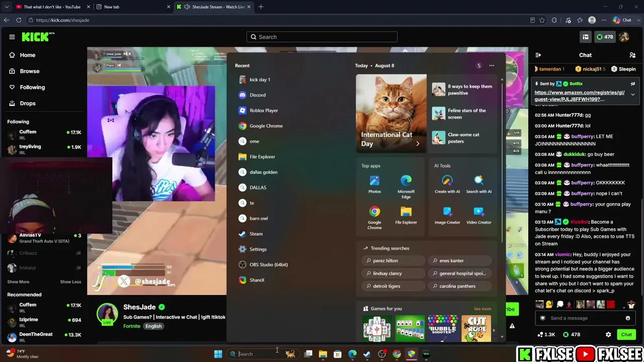Screen dimensions: 644x362
Task: Open the Kick shop icon beside points
Action: click(586, 37)
